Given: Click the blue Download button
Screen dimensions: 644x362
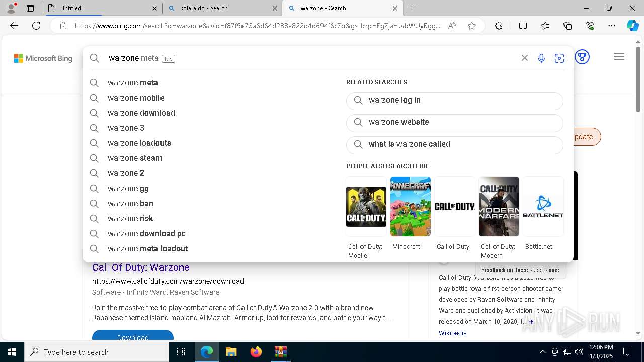Looking at the screenshot, I should pos(133,335).
